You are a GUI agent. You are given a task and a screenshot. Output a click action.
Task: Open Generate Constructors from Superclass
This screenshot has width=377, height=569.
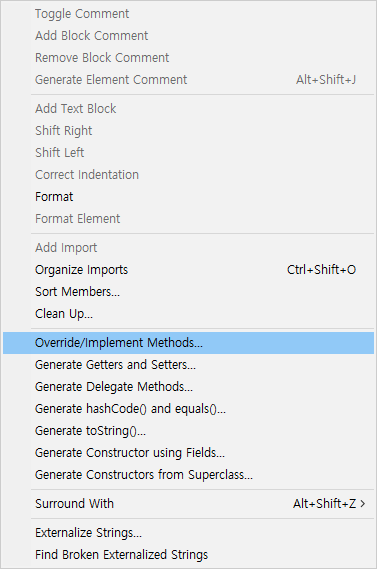[188, 475]
